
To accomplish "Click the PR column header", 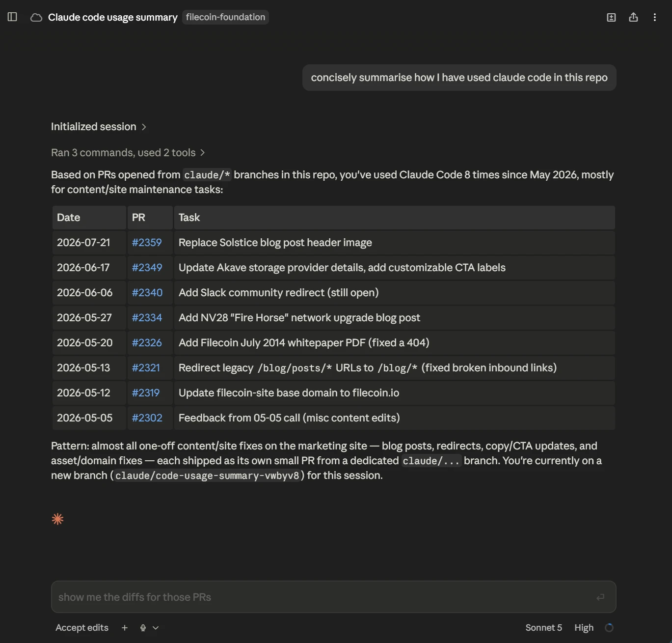I will pos(150,218).
